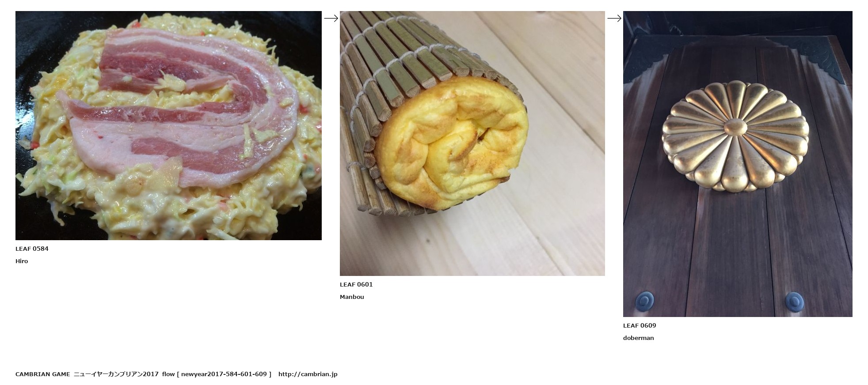The image size is (868, 385).
Task: Click the author name Manbou
Action: click(352, 297)
